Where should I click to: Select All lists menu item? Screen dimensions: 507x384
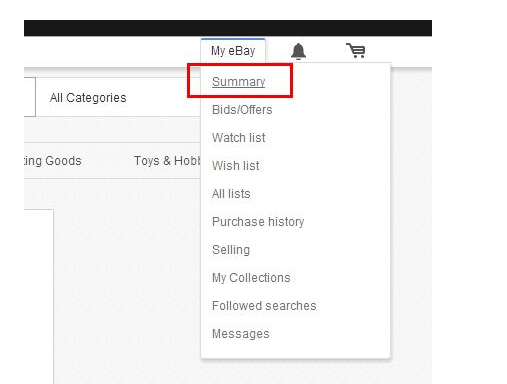point(231,194)
